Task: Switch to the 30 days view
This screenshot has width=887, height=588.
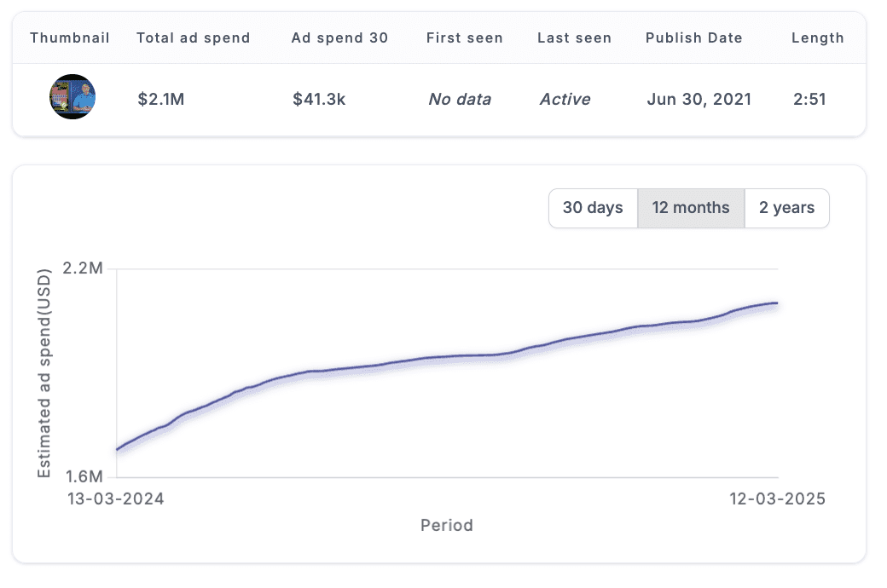Action: click(x=593, y=207)
